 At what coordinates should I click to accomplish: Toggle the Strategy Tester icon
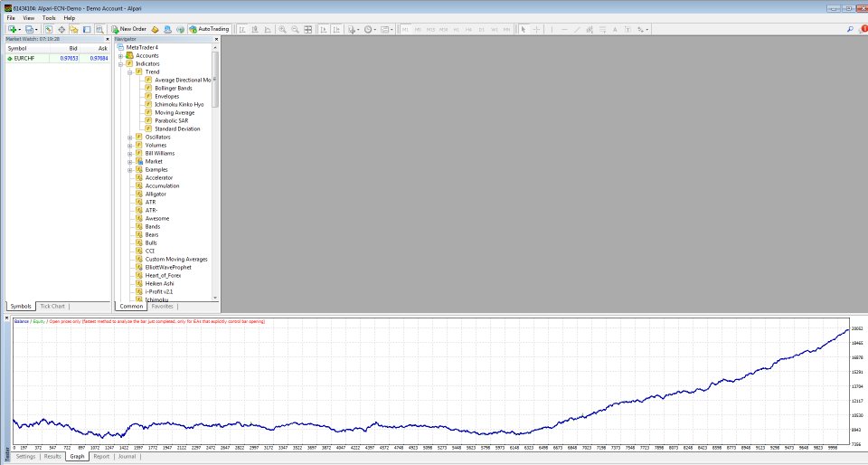tap(99, 29)
